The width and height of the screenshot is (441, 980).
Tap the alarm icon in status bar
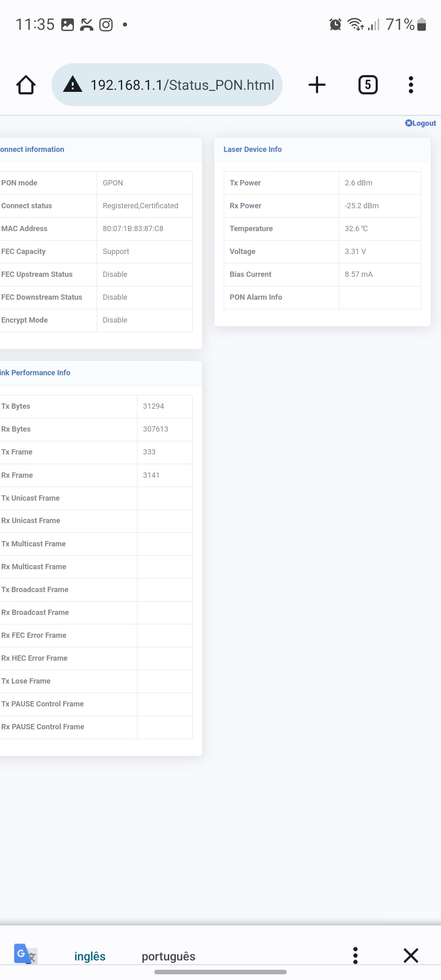(335, 24)
